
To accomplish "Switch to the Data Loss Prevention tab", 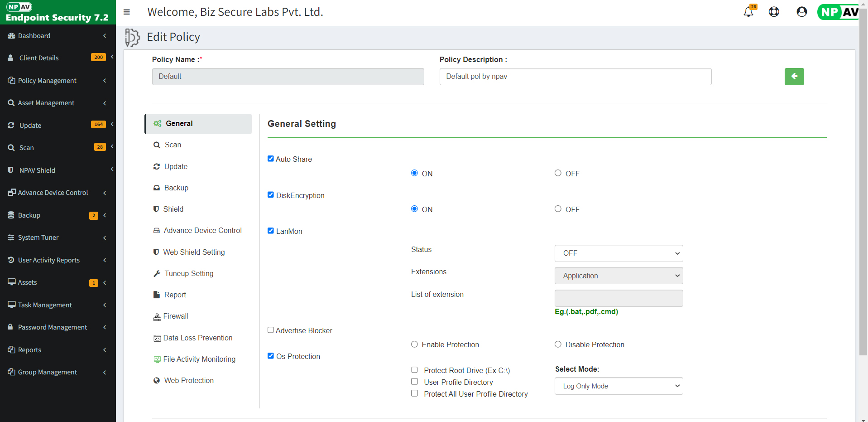I will 197,338.
